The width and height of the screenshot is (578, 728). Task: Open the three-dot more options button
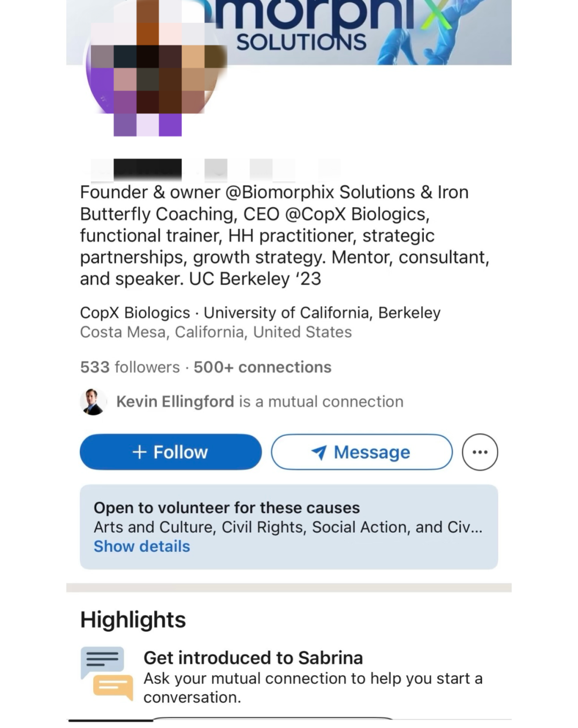(x=480, y=452)
